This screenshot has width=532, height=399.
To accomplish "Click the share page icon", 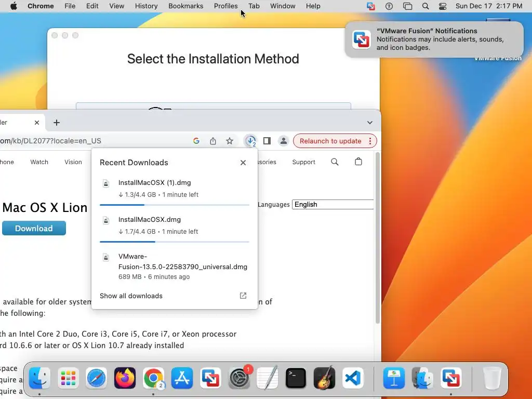I will pyautogui.click(x=212, y=141).
